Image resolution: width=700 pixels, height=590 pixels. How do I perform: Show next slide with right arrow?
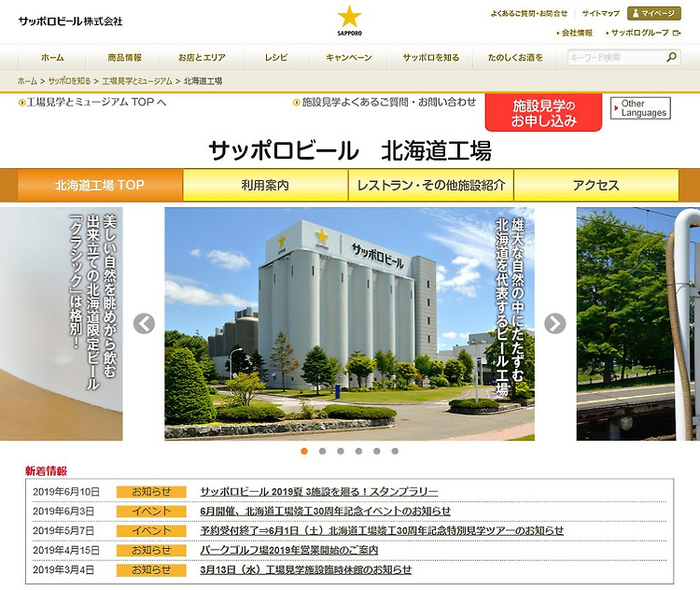click(555, 324)
